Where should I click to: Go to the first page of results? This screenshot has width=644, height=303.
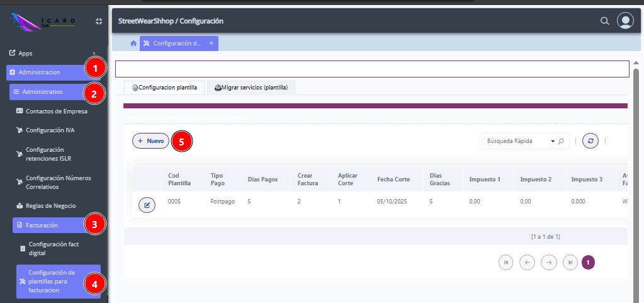pos(506,263)
